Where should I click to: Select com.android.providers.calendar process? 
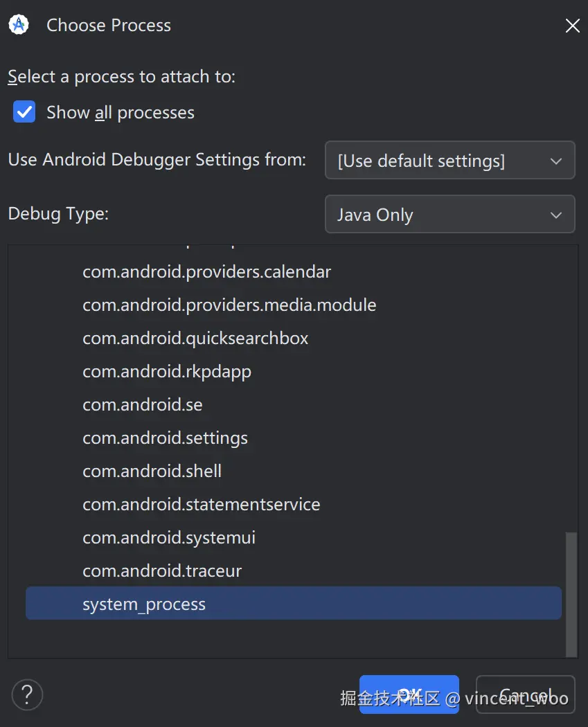click(206, 272)
